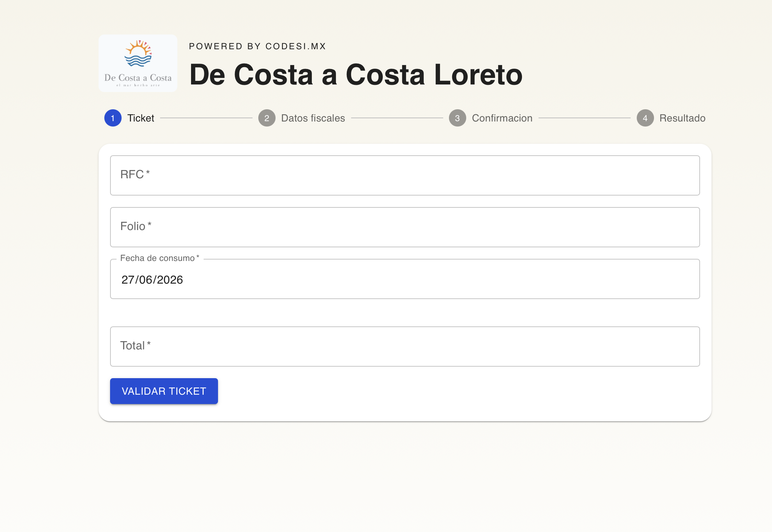Image resolution: width=772 pixels, height=532 pixels.
Task: Go to the Datos fiscales step label
Action: 313,118
